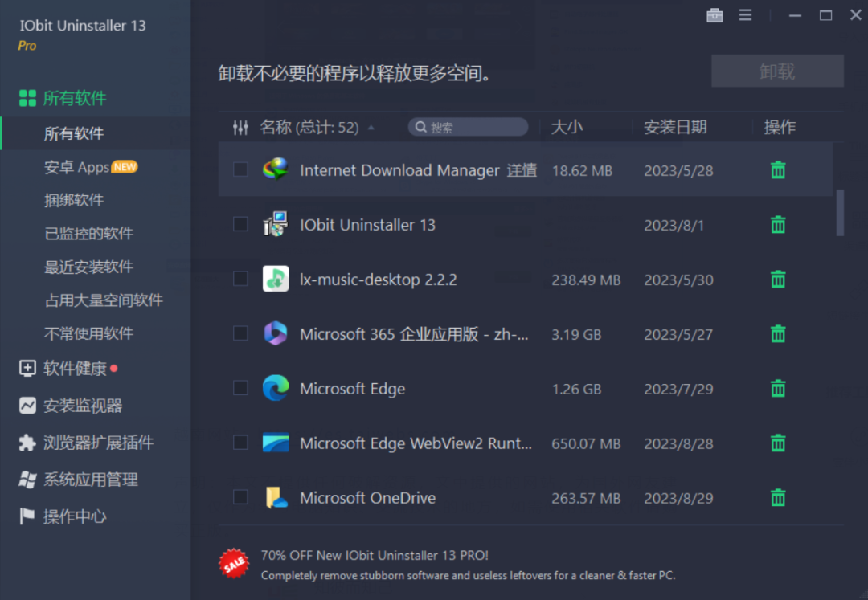
Task: Click the 操作 column header
Action: tap(780, 127)
